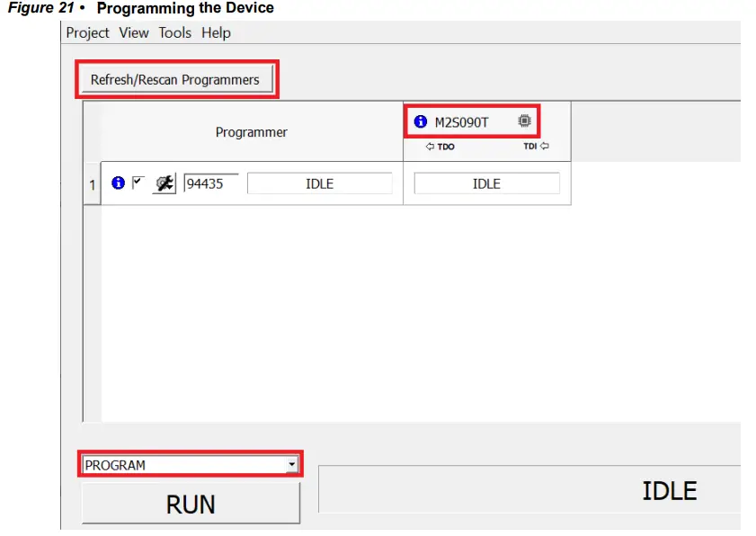Screen dimensions: 756x536
Task: Click the device IDLE status box
Action: point(486,183)
